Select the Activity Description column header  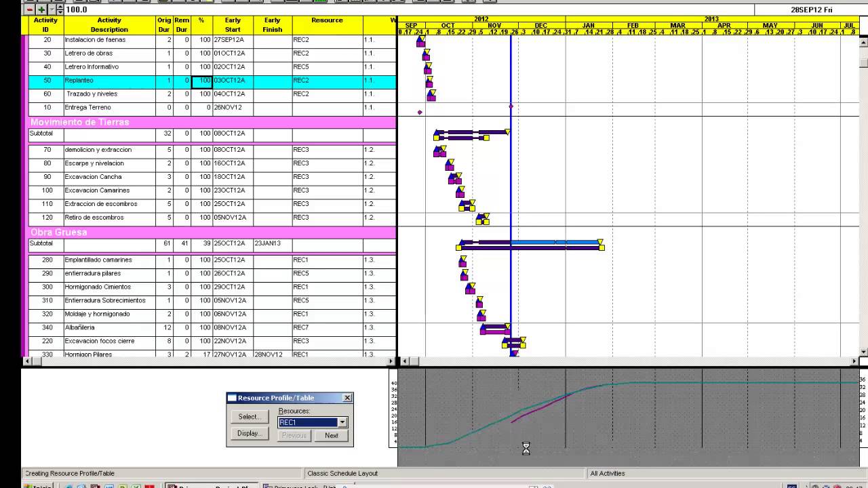click(x=109, y=25)
